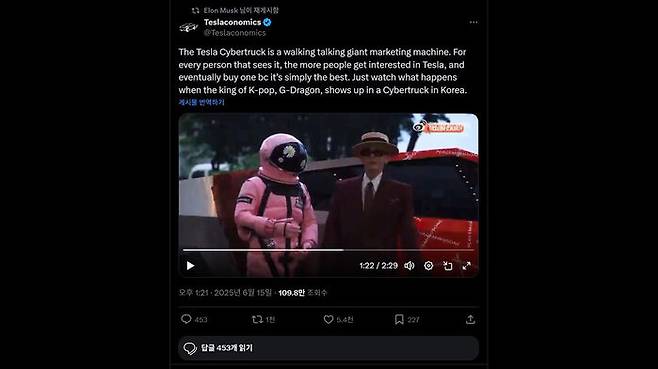The width and height of the screenshot is (658, 369).
Task: Open video settings gear icon
Action: (x=428, y=266)
